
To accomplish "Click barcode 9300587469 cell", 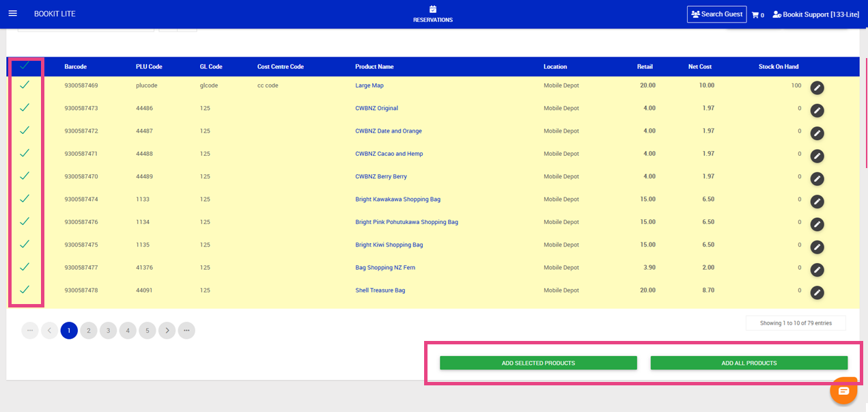I will [x=81, y=85].
